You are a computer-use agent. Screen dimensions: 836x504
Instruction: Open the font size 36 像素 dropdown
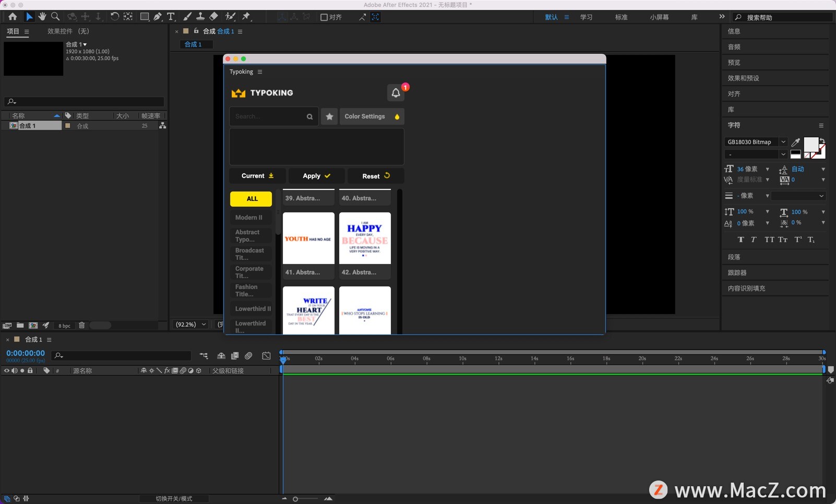(767, 169)
